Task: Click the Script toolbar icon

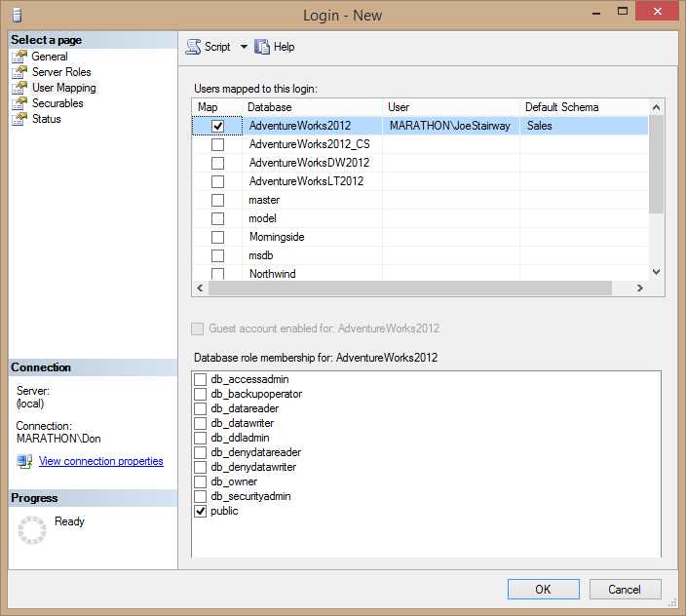Action: tap(193, 47)
